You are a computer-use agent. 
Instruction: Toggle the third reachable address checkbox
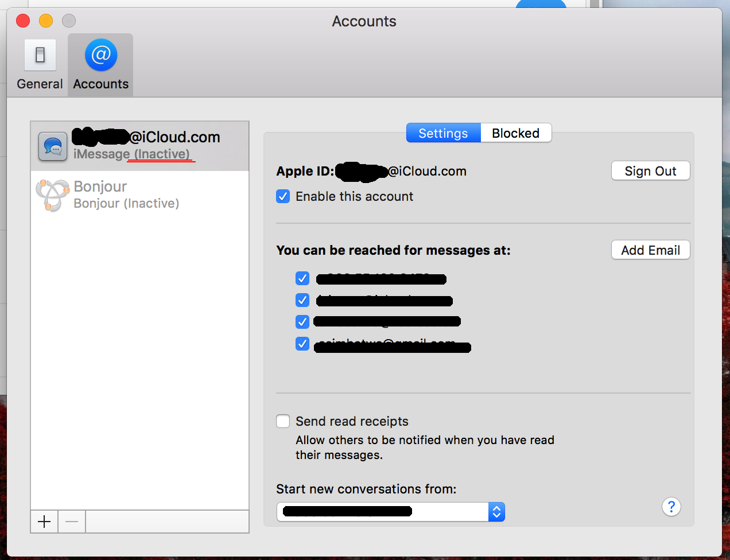(x=302, y=322)
